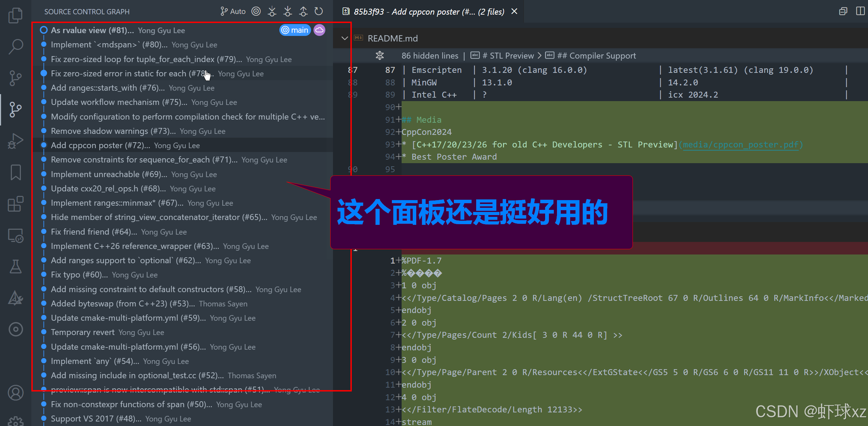This screenshot has height=426, width=868.
Task: Click the Fetch (dotted down arrow) icon
Action: tap(272, 12)
